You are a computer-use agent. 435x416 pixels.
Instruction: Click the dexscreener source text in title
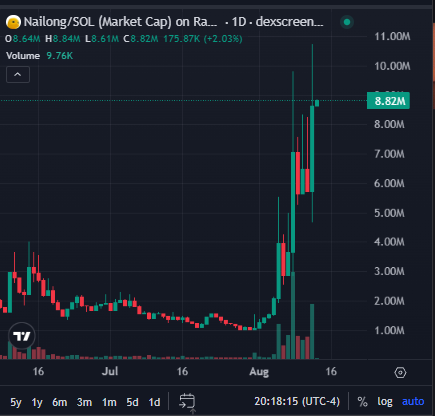tap(289, 22)
